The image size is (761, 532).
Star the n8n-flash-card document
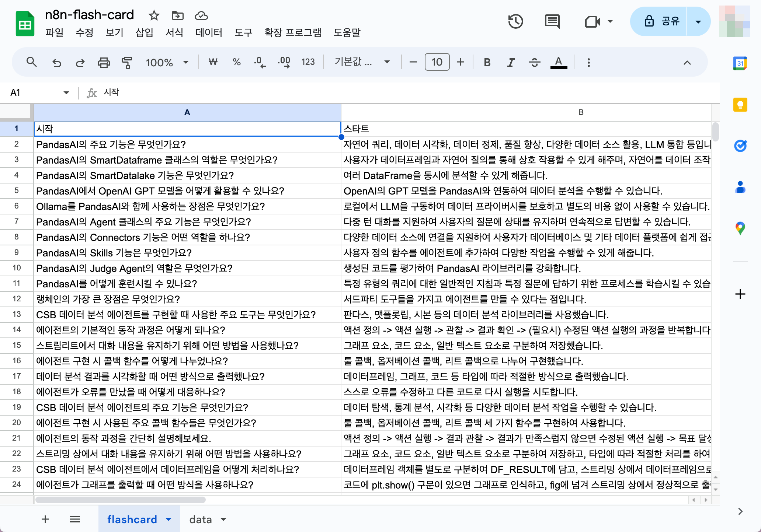pos(154,15)
